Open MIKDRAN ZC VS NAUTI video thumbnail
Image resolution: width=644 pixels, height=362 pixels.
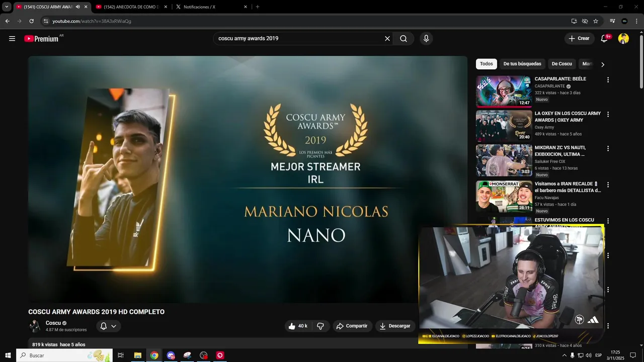[x=504, y=160]
